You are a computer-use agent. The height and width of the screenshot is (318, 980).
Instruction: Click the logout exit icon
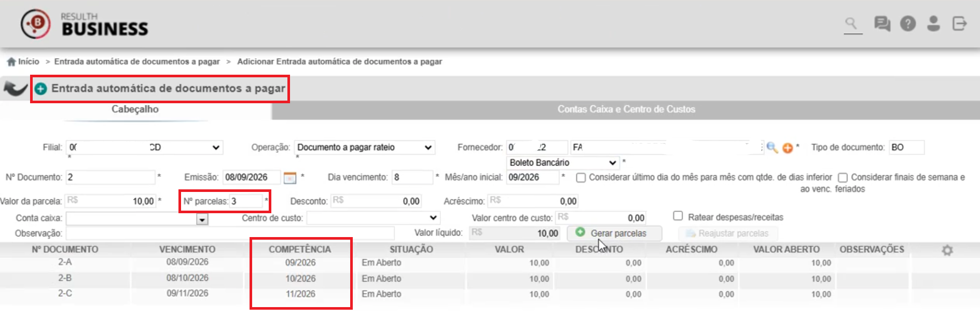(960, 23)
